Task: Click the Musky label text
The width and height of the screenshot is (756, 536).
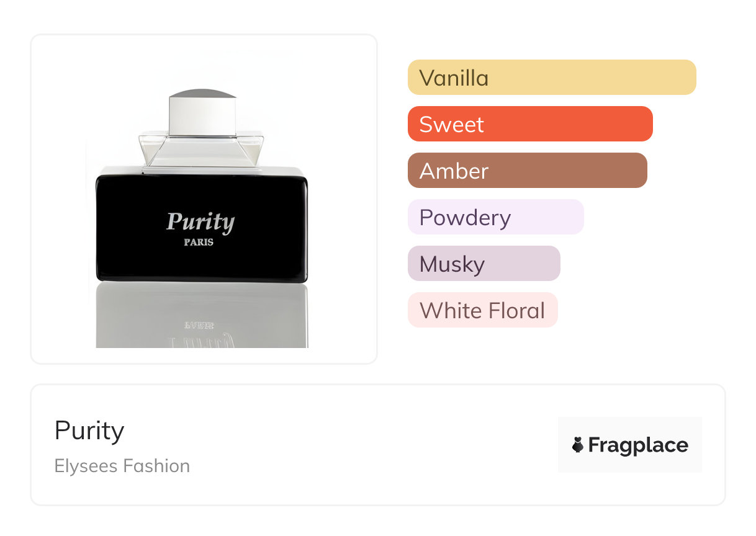Action: (x=452, y=264)
